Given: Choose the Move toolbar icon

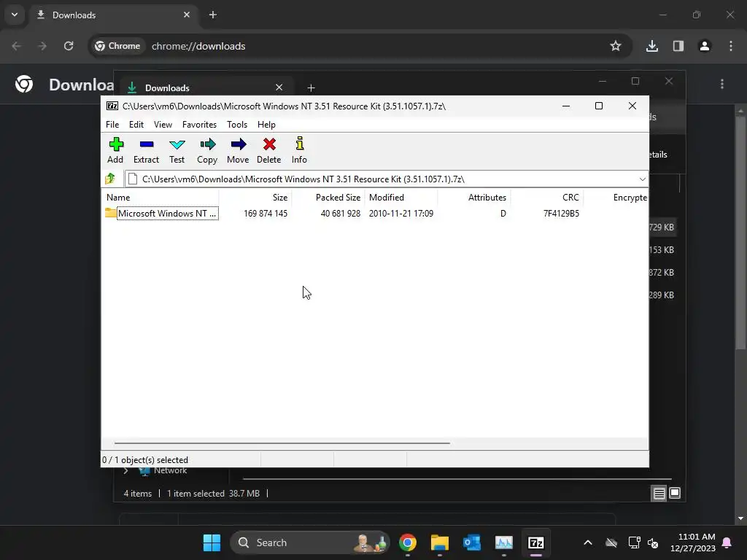Looking at the screenshot, I should (238, 150).
